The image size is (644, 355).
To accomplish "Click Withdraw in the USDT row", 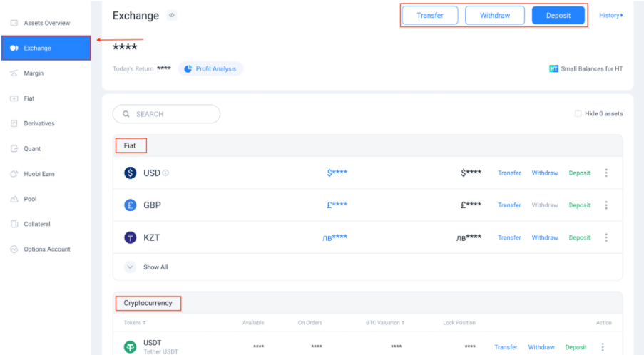I will (x=541, y=346).
